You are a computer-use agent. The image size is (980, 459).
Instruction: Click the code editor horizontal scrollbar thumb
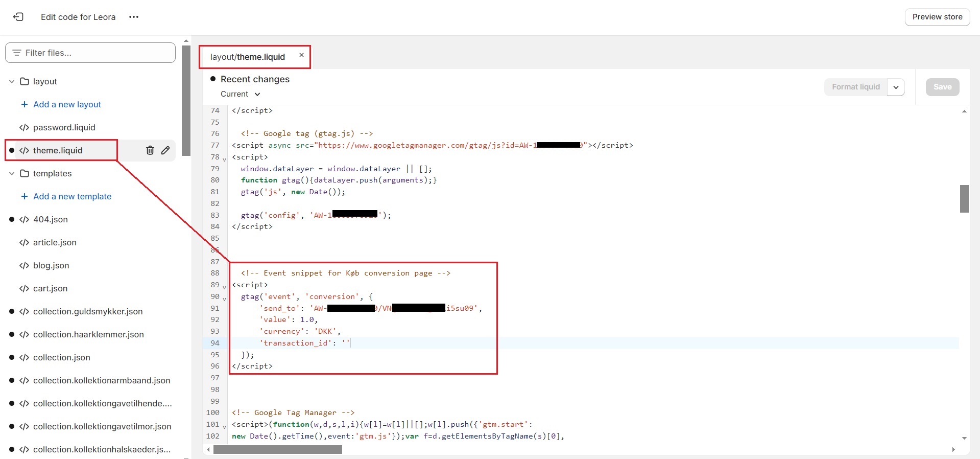click(x=278, y=449)
